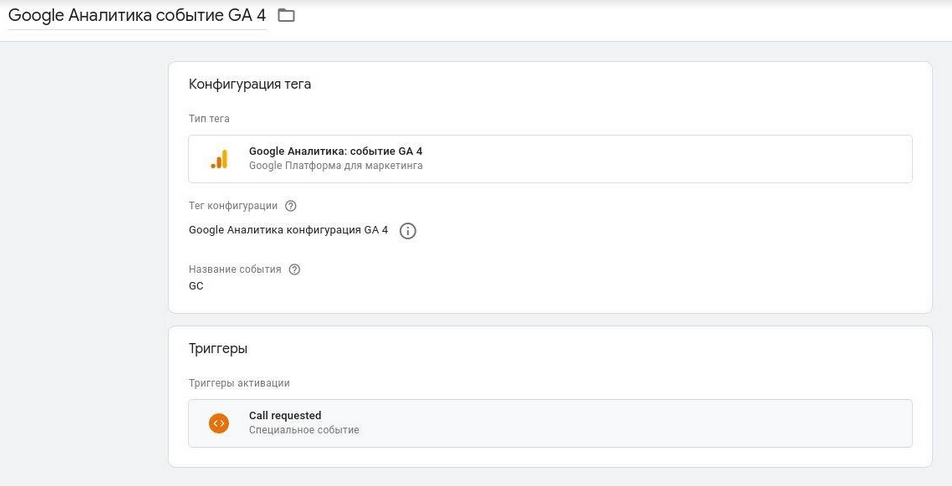The height and width of the screenshot is (486, 952).
Task: Click the orange Call requested trigger icon
Action: coord(219,423)
